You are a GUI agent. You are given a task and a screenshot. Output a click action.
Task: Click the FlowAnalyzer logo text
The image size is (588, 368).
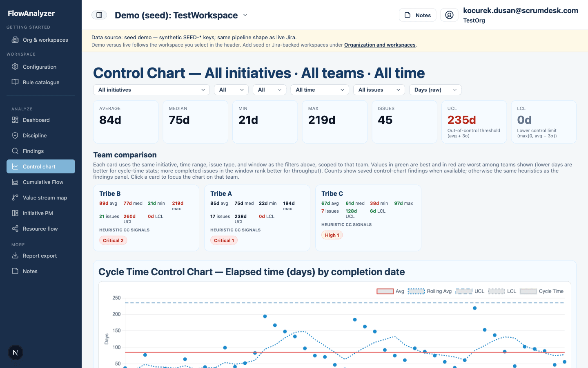(31, 13)
